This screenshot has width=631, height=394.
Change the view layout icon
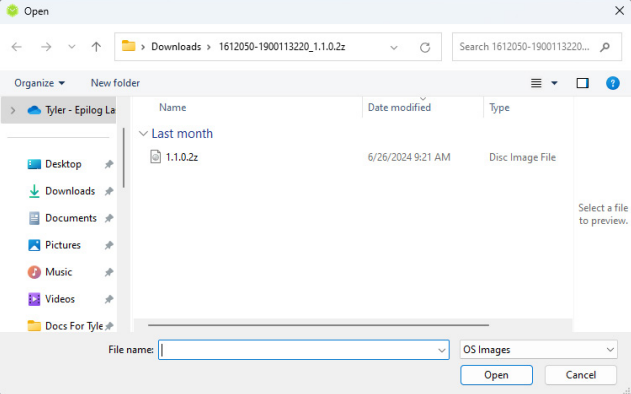click(536, 83)
